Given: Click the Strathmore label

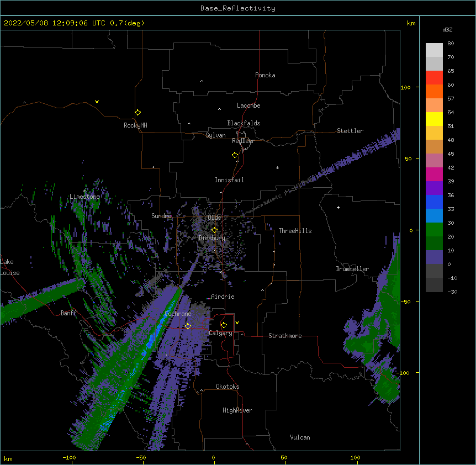Looking at the screenshot, I should [285, 336].
